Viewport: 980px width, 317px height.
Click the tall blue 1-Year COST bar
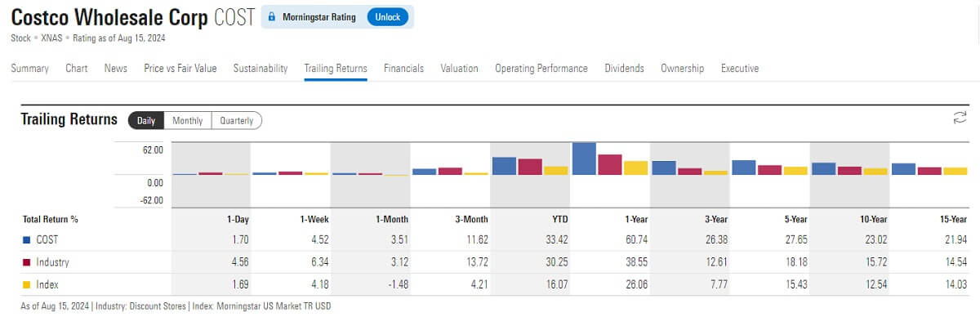(583, 158)
